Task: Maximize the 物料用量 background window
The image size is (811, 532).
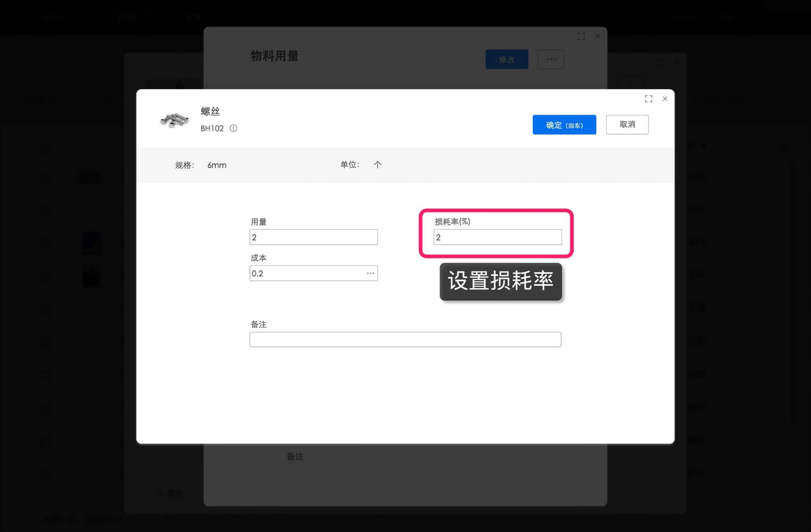Action: pyautogui.click(x=581, y=36)
